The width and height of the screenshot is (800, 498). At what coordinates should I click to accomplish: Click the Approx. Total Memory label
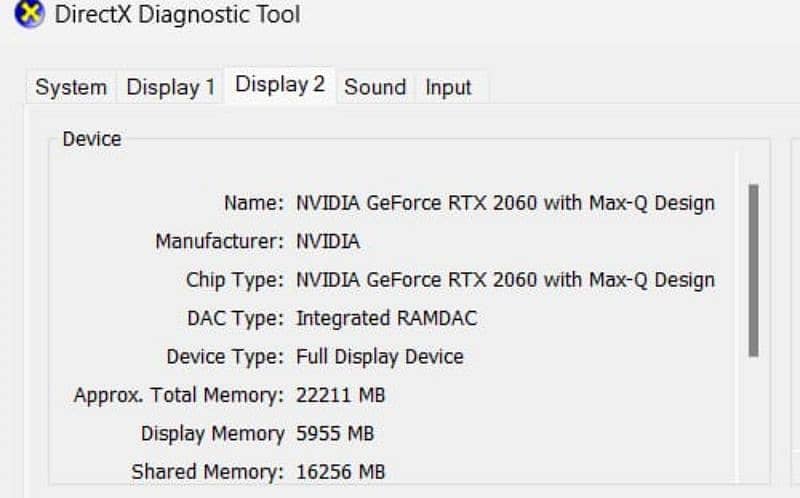(179, 395)
